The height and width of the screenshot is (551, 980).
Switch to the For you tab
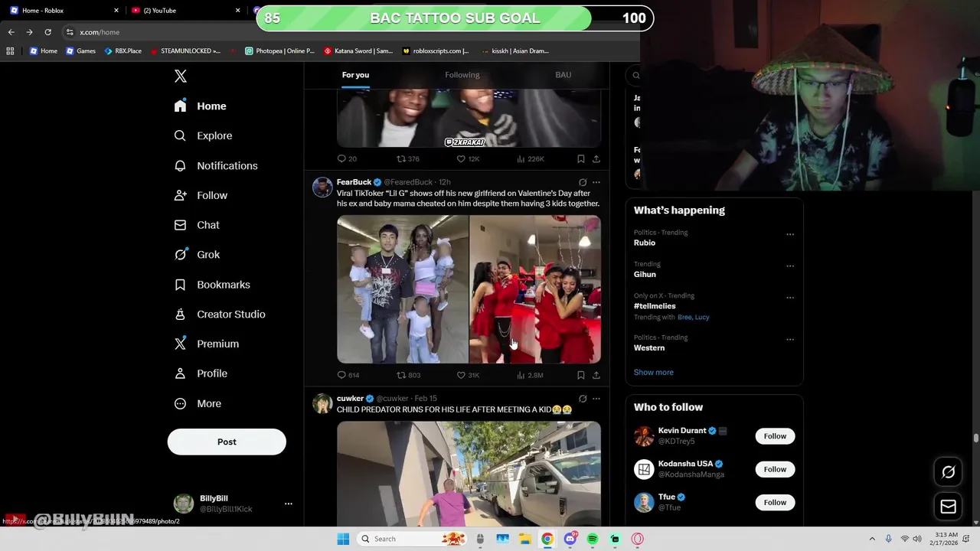click(x=355, y=74)
